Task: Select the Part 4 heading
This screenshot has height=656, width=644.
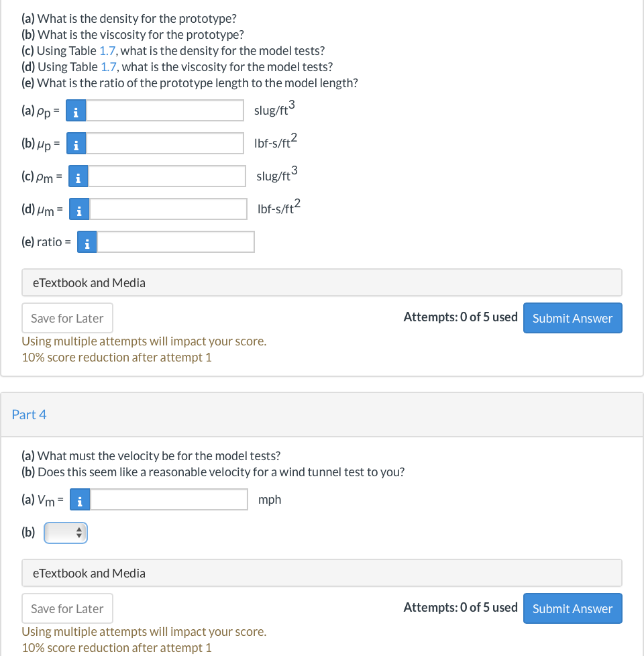Action: point(30,415)
